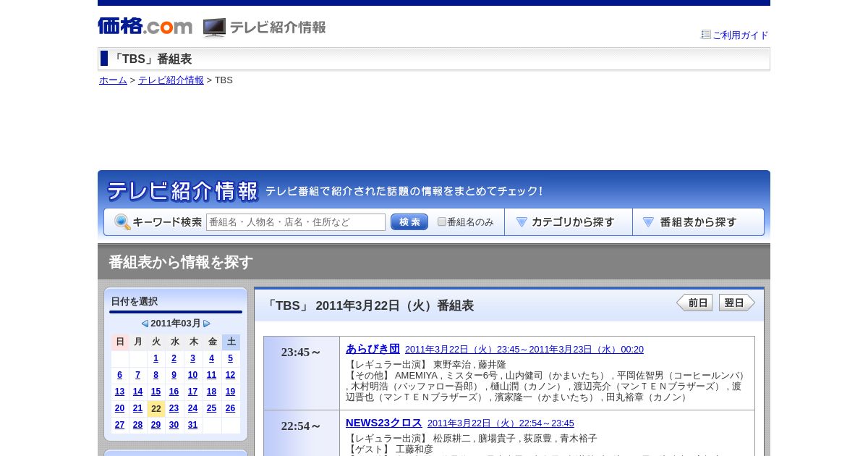Select calendar date 30
868x456 pixels.
[x=174, y=425]
